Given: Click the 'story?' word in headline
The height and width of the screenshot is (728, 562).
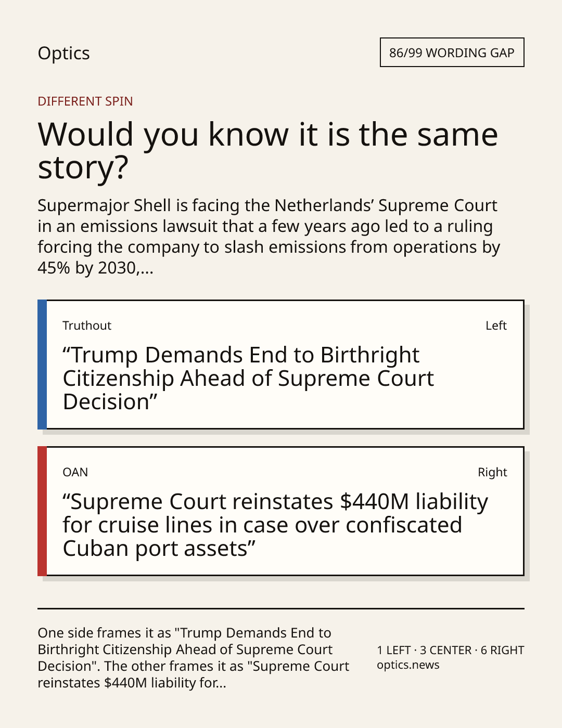Looking at the screenshot, I should [83, 168].
